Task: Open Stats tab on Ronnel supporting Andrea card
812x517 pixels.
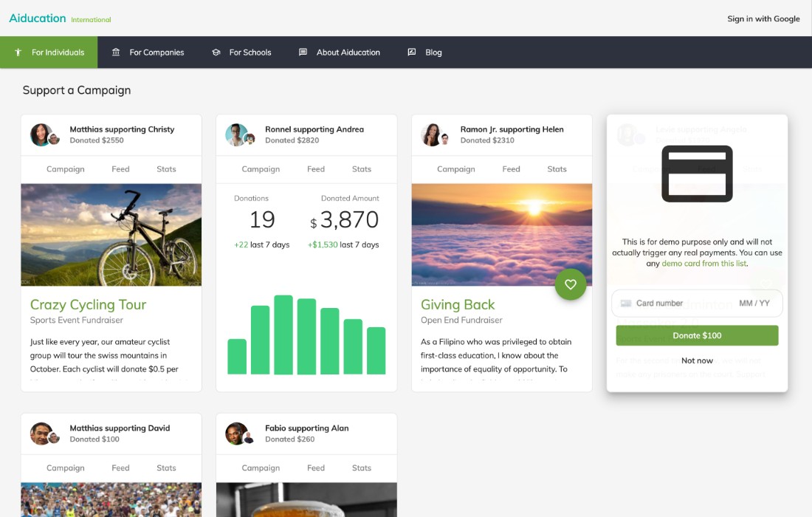Action: [362, 169]
